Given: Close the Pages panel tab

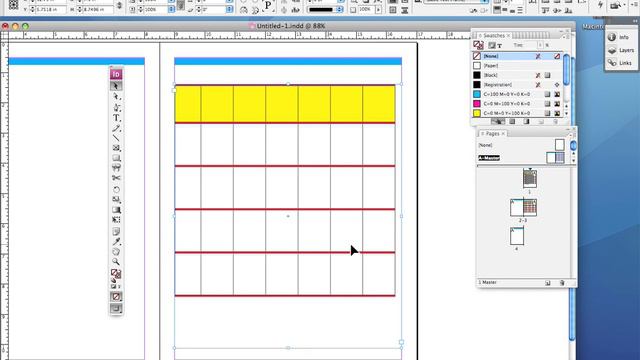Looking at the screenshot, I should [x=503, y=133].
